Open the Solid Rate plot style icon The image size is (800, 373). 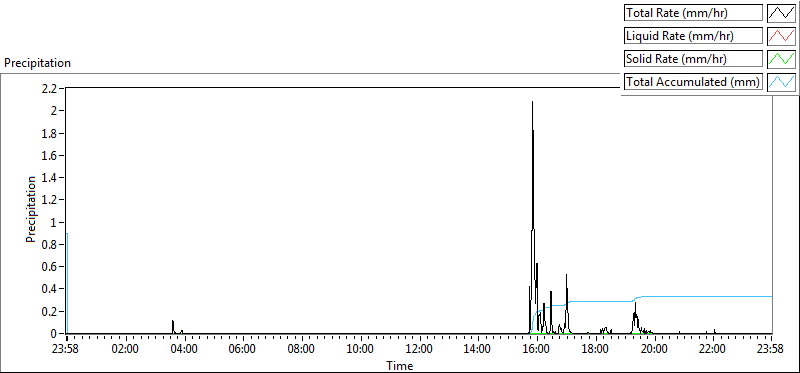tap(781, 59)
